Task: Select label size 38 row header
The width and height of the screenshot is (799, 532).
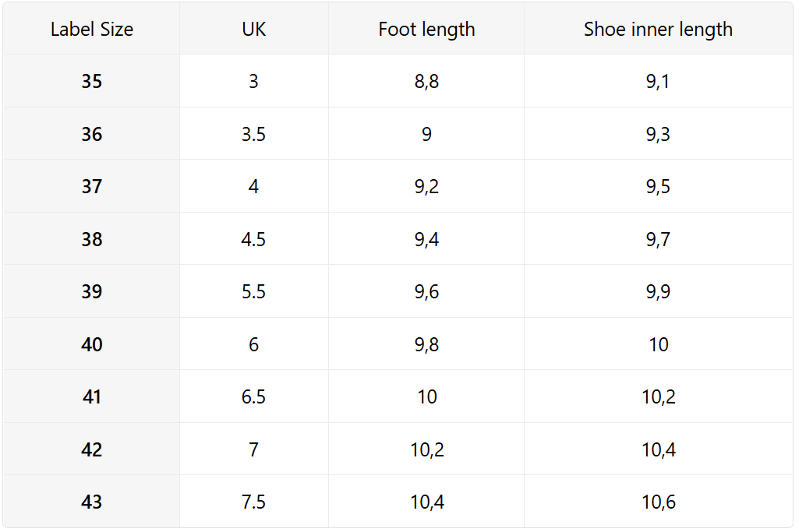Action: pos(92,239)
